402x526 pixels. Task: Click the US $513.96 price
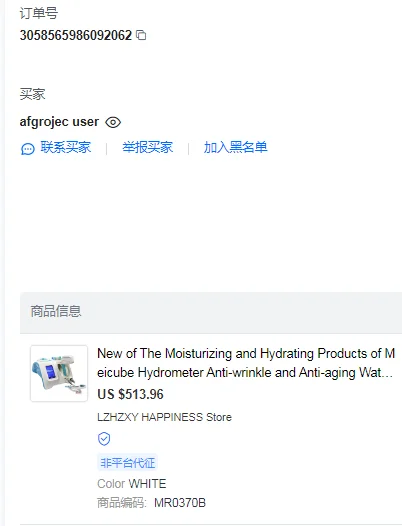[131, 394]
